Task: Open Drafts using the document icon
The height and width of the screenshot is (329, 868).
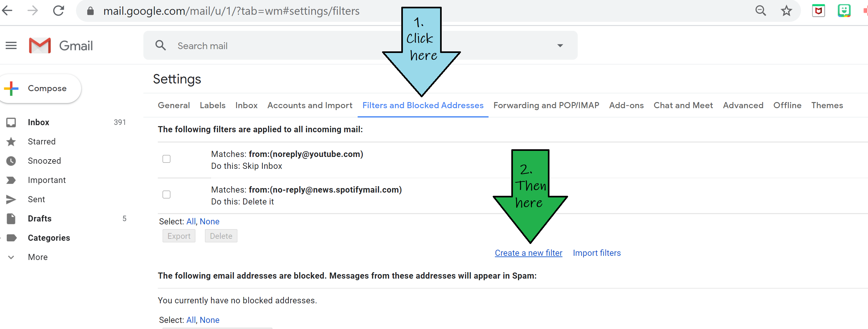Action: 11,219
